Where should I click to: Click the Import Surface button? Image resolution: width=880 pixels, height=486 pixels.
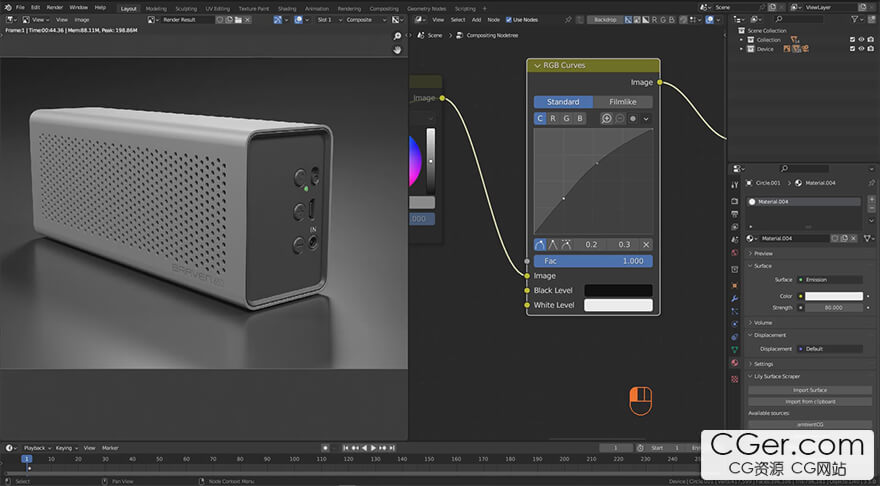(x=810, y=390)
